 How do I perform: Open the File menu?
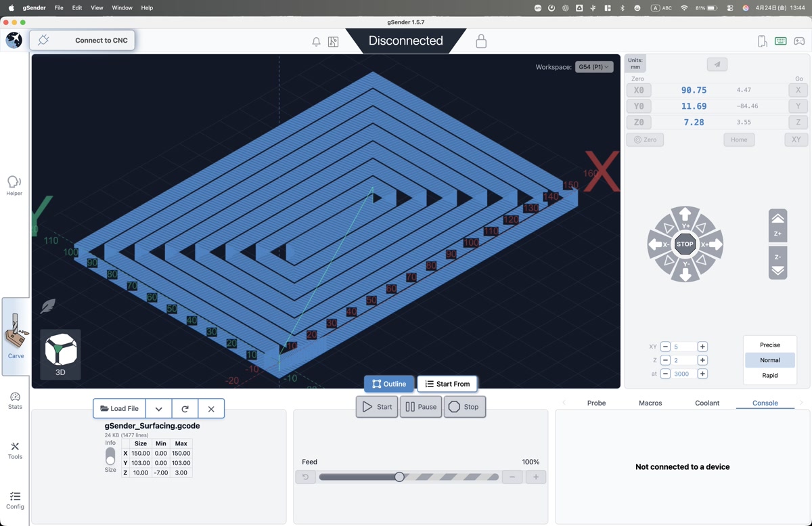click(59, 8)
